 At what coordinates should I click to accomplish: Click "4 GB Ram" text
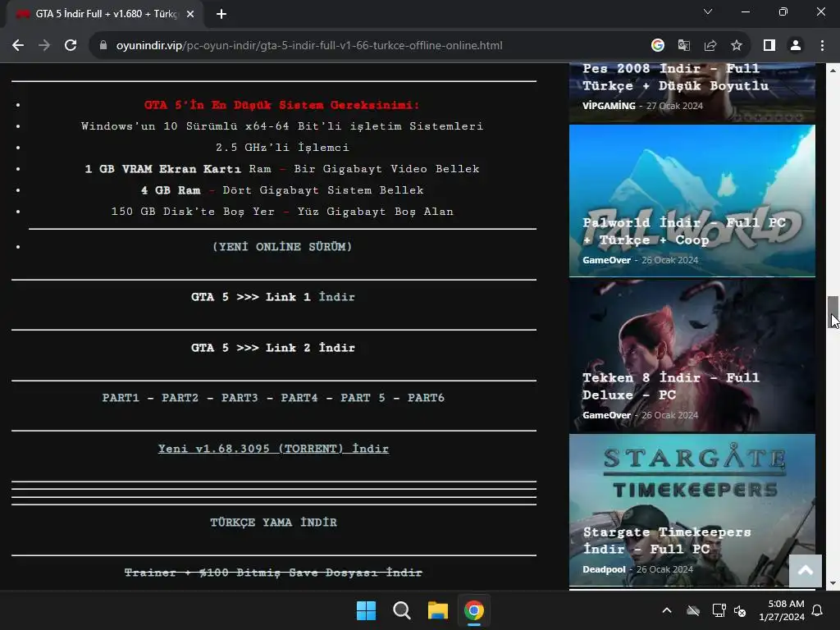tap(171, 190)
